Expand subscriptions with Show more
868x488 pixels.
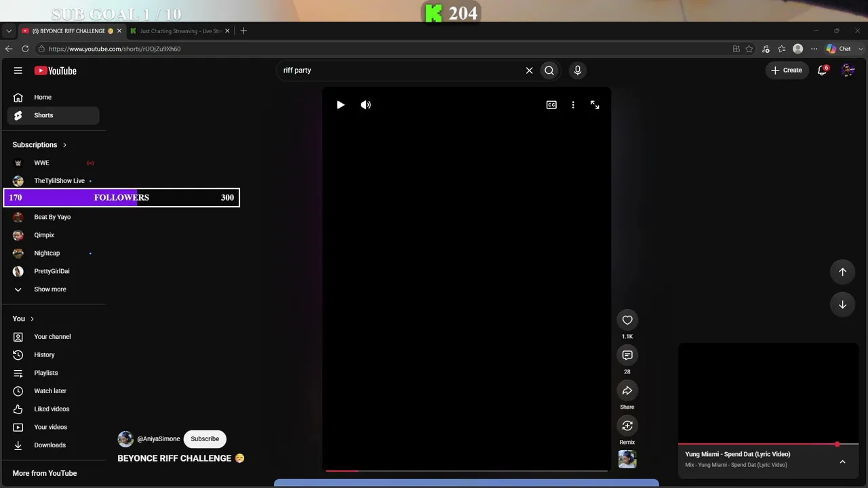tap(54, 289)
